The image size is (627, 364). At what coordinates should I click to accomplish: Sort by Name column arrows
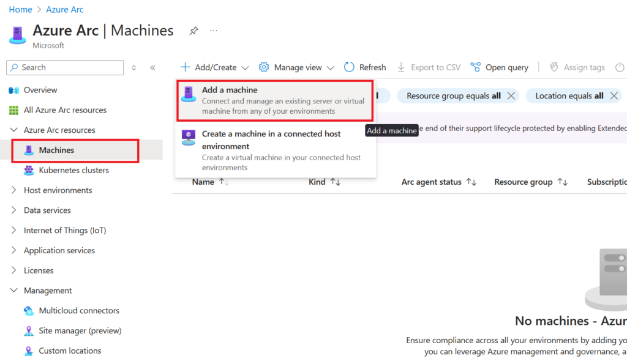(224, 182)
